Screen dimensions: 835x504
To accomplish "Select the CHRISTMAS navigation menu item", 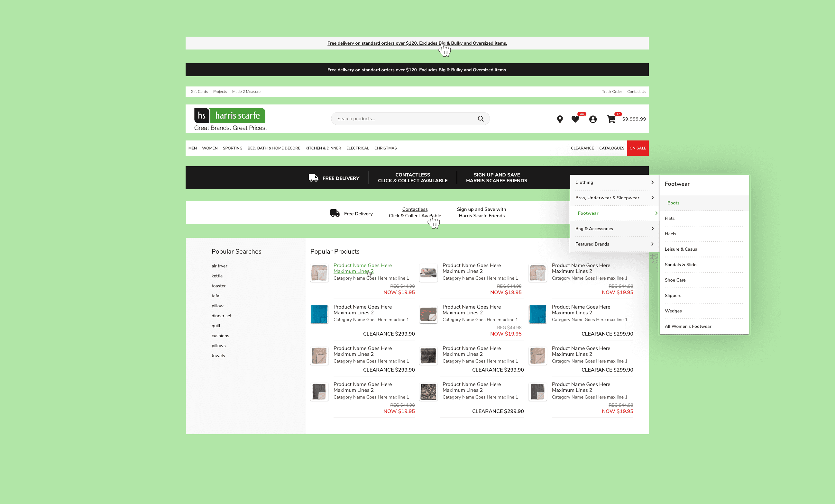I will (385, 148).
